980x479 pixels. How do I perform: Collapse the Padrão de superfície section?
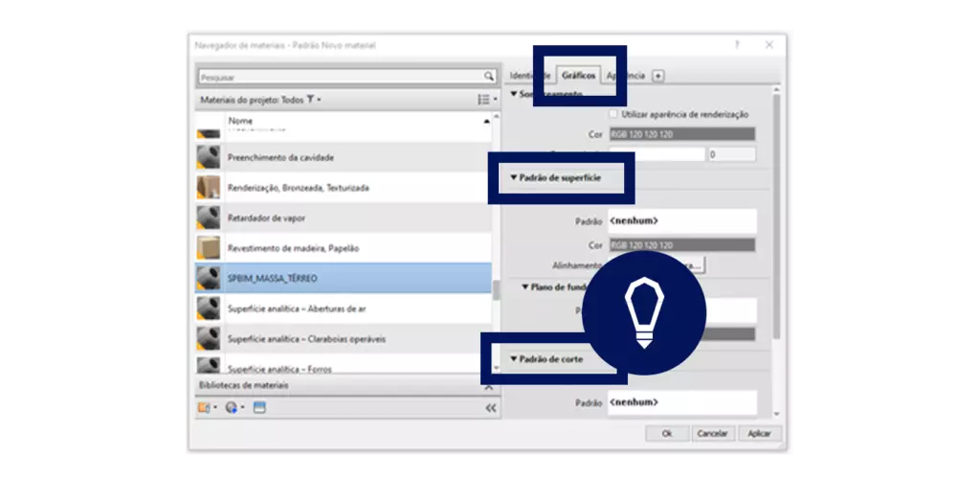click(514, 178)
